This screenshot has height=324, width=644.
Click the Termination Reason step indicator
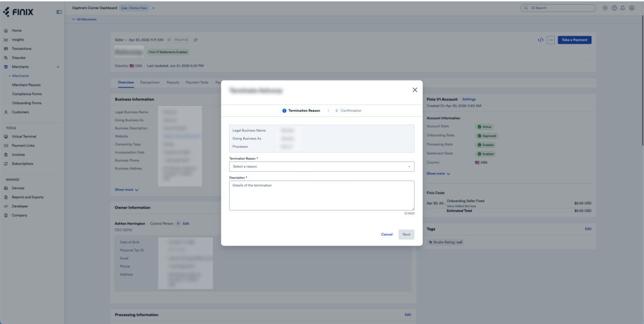coord(301,110)
